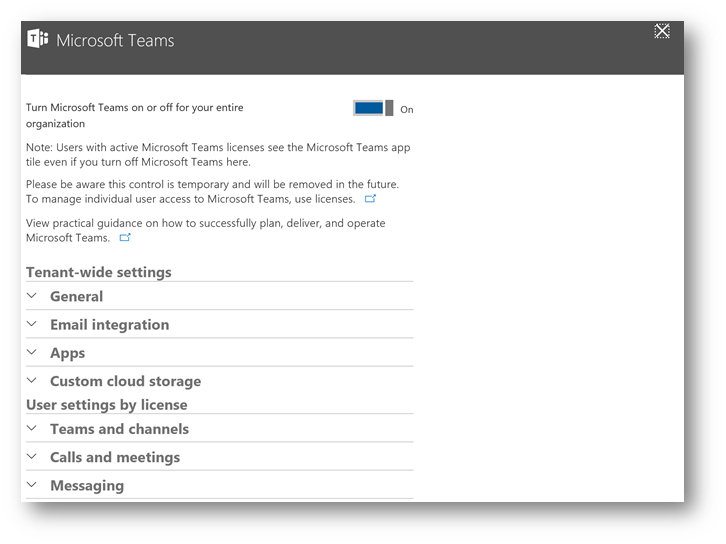The width and height of the screenshot is (726, 544).
Task: Expand the Teams and channels chevron
Action: (x=31, y=428)
